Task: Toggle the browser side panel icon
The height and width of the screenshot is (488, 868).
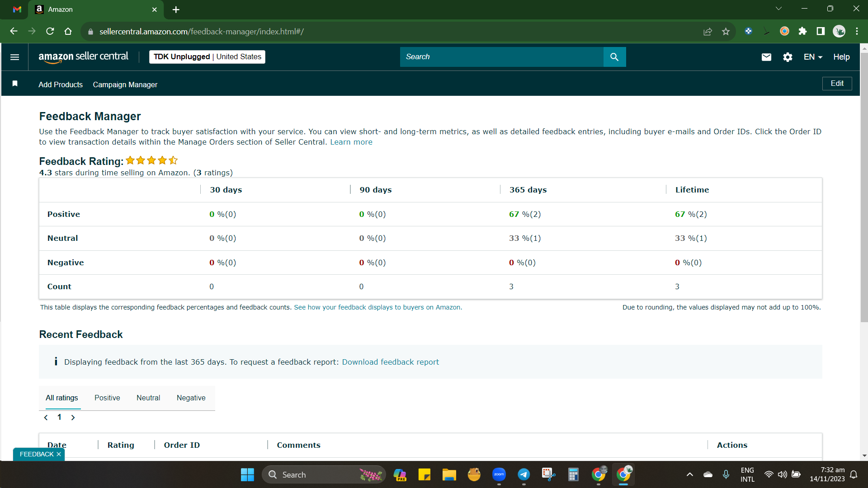Action: point(821,31)
